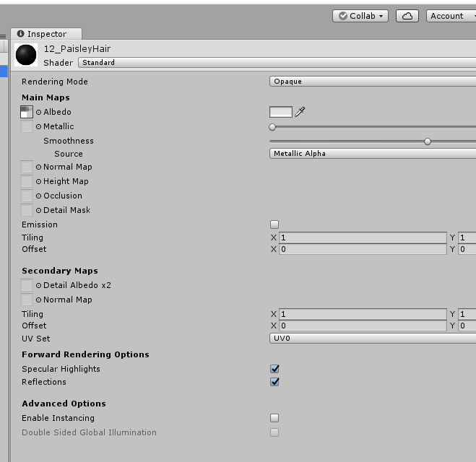
Task: Click the Secondary Maps Tiling X field
Action: click(363, 314)
